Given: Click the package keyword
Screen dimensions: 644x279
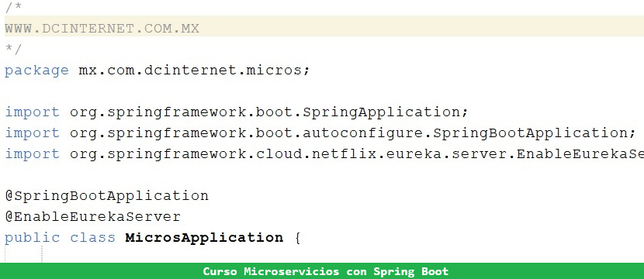Looking at the screenshot, I should (36, 71).
